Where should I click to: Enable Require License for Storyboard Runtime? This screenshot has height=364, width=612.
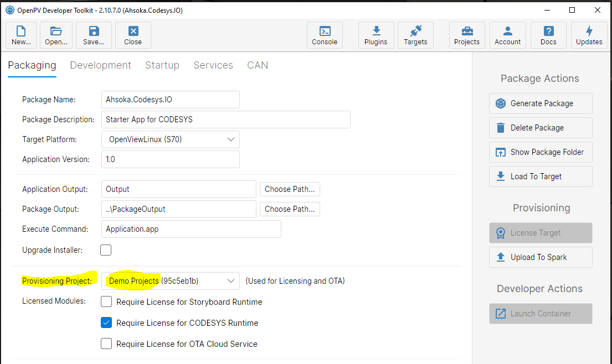pos(106,301)
